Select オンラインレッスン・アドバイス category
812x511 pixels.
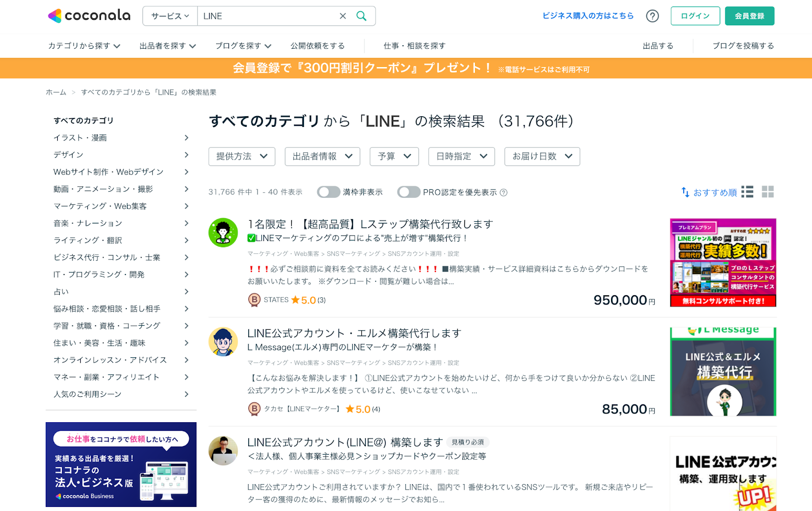[121, 360]
